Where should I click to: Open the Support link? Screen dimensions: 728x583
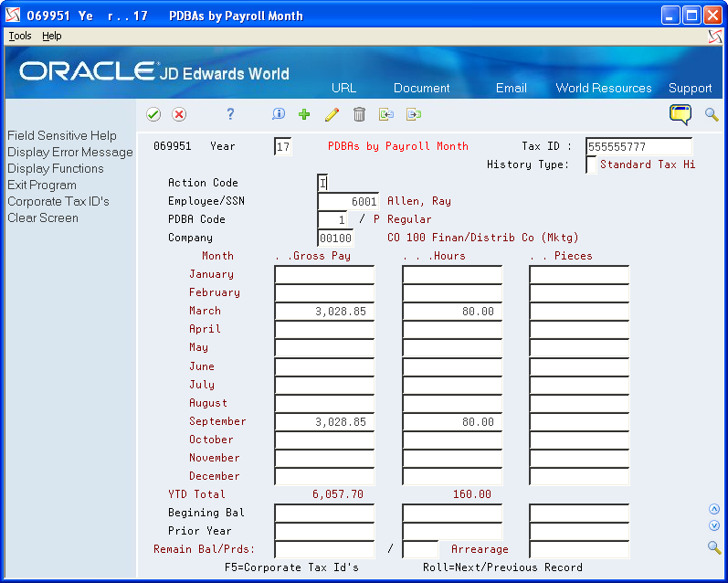tap(690, 88)
